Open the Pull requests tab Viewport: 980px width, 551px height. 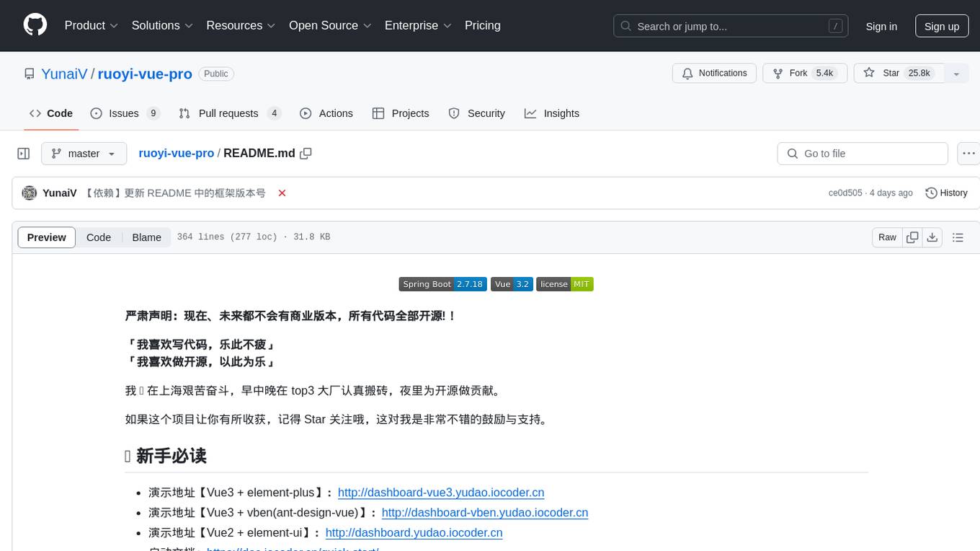click(x=229, y=113)
